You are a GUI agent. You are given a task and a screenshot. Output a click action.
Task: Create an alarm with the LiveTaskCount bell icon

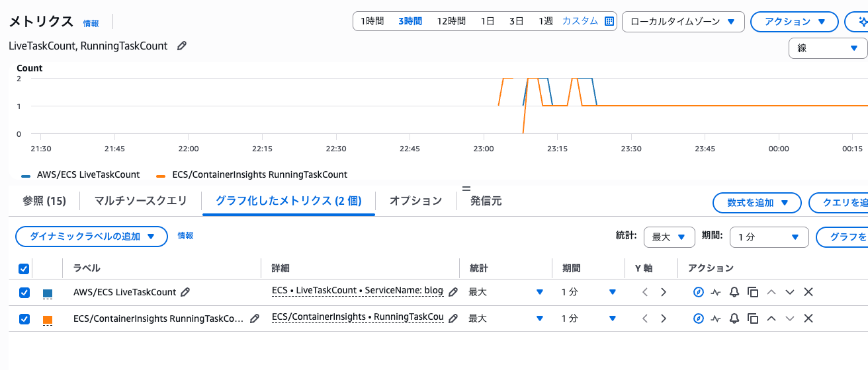[734, 292]
